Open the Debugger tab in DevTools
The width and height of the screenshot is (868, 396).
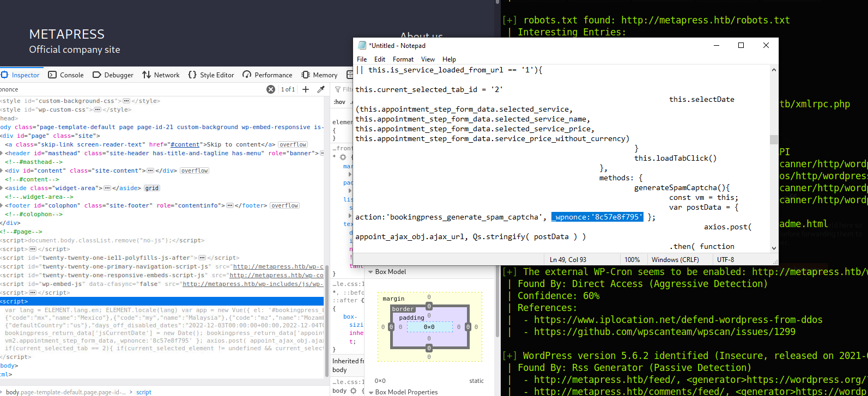click(x=113, y=75)
